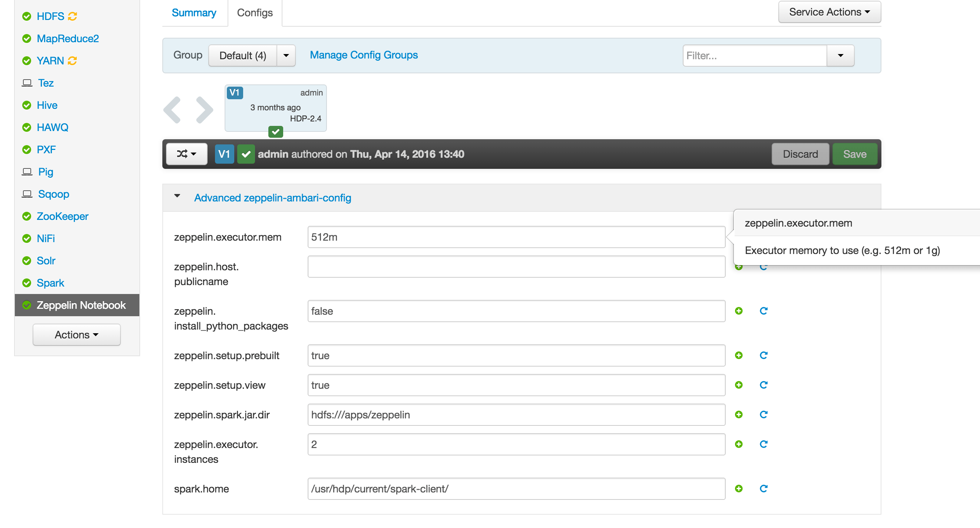Select the V1 config version card
This screenshot has height=528, width=980.
pos(275,108)
